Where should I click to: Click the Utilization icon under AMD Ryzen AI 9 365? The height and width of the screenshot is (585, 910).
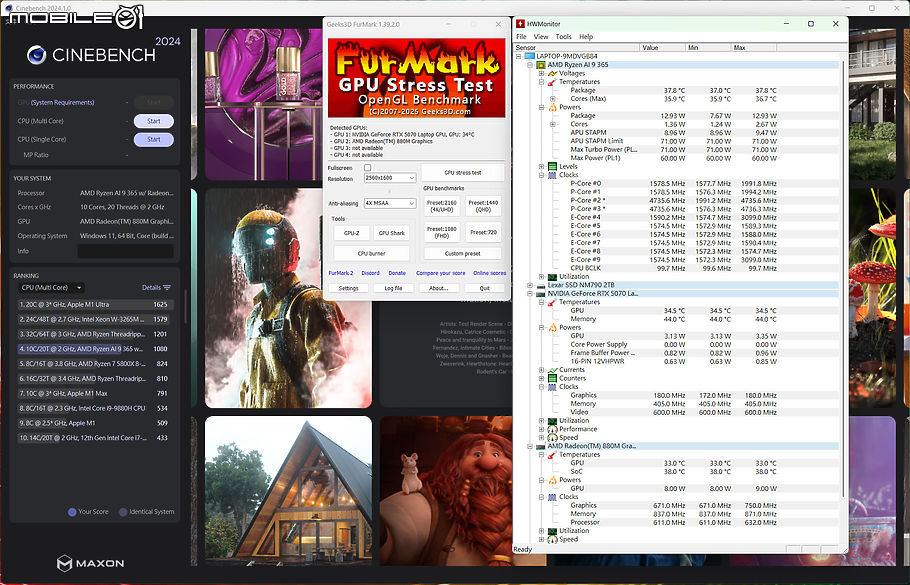552,277
